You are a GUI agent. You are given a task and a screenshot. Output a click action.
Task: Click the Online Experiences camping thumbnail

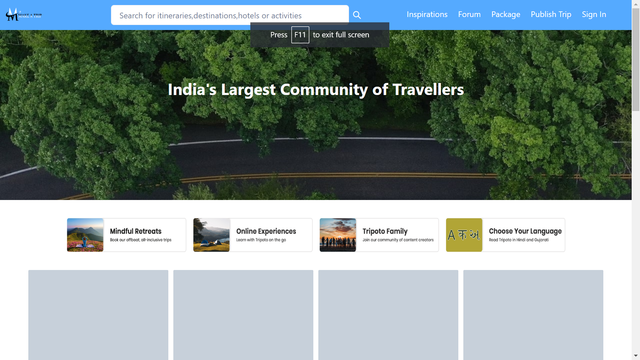pyautogui.click(x=211, y=235)
